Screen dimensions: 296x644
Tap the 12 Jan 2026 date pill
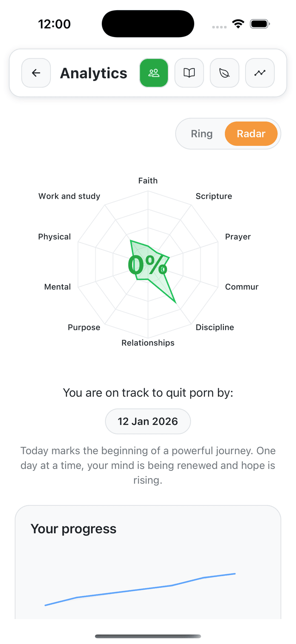(148, 421)
